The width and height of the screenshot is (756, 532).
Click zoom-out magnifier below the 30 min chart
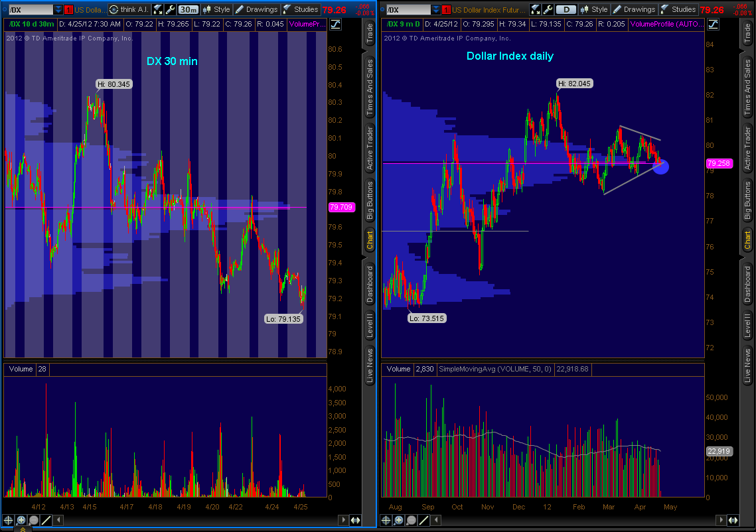coord(34,521)
